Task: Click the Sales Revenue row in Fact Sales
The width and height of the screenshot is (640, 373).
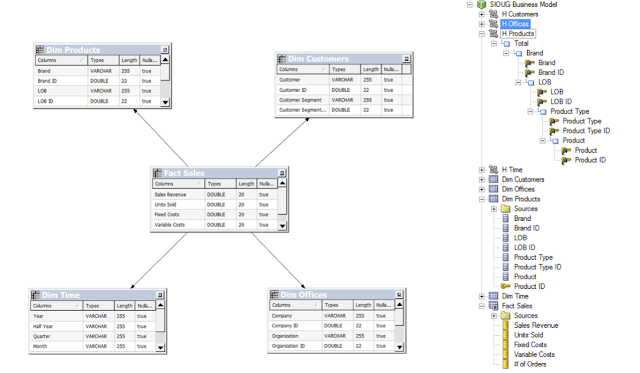Action: coord(214,195)
